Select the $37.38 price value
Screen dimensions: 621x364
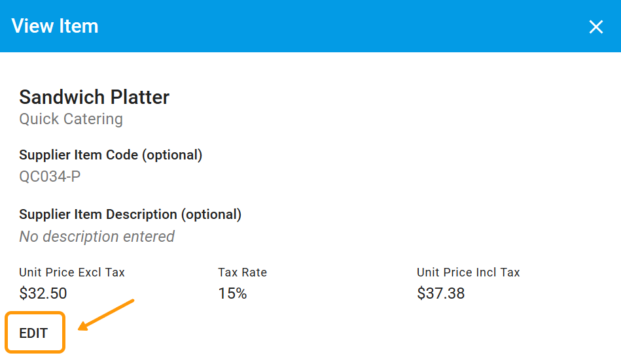coord(440,293)
